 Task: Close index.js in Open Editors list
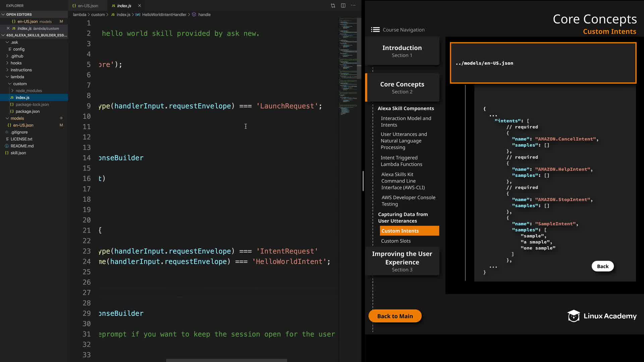click(x=8, y=28)
